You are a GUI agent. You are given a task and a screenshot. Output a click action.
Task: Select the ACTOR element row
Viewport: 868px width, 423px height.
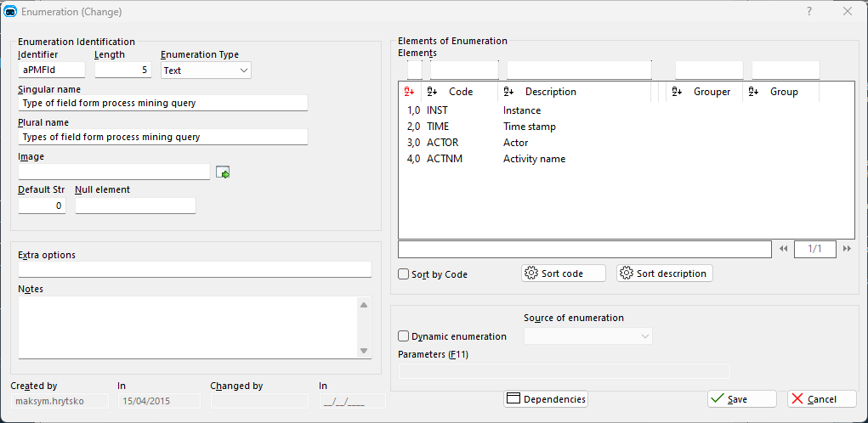tap(627, 143)
